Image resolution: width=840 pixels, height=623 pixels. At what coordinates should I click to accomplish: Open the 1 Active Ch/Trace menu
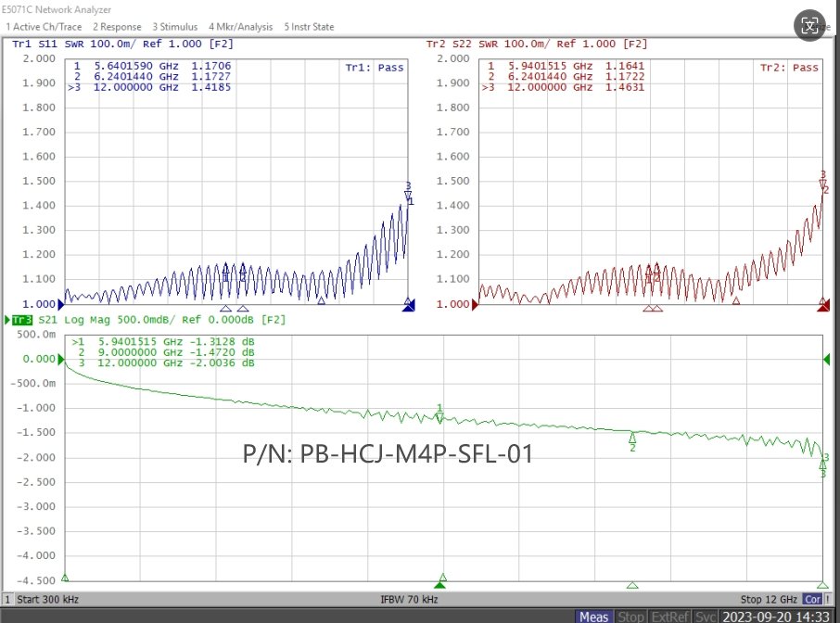[44, 27]
